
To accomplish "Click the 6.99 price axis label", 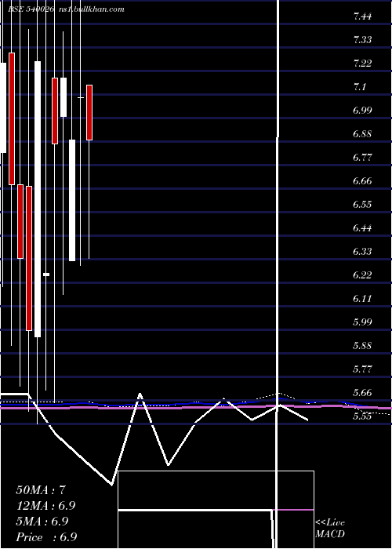I will point(362,111).
